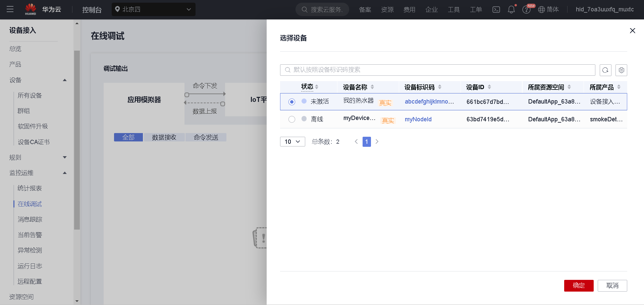Refresh the device list

[605, 70]
